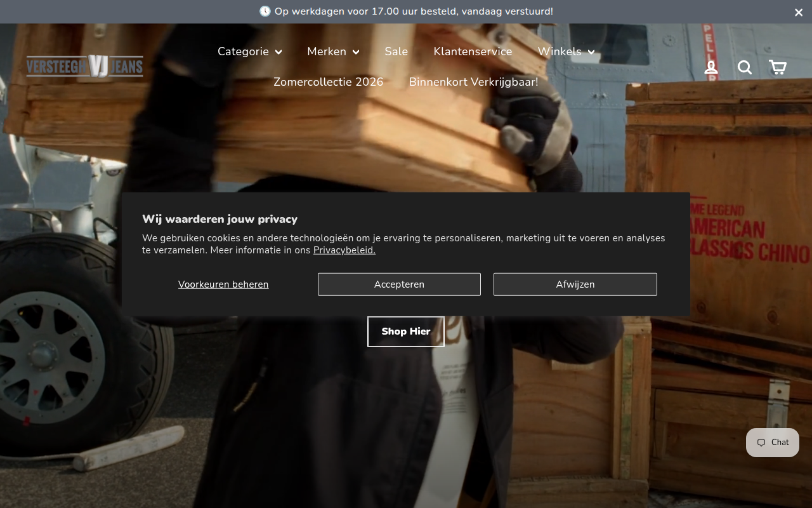This screenshot has height=508, width=812.
Task: Open the Chat widget
Action: [x=773, y=443]
